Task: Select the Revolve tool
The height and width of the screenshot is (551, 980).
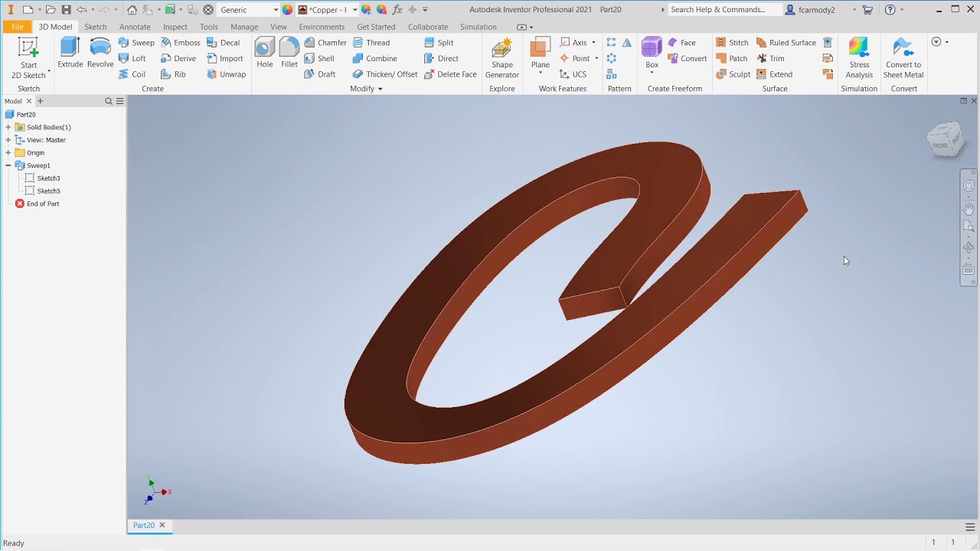Action: (100, 54)
